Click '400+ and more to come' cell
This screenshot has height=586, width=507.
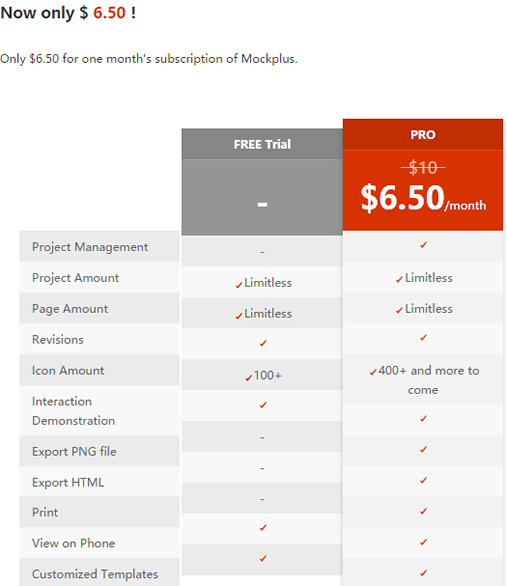[424, 380]
